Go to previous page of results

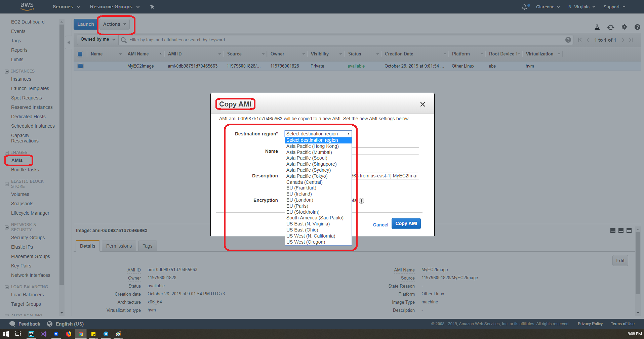click(x=588, y=40)
